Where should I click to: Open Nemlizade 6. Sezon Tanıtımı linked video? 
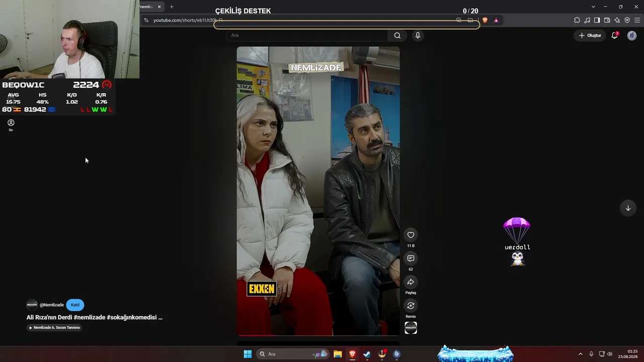(54, 327)
